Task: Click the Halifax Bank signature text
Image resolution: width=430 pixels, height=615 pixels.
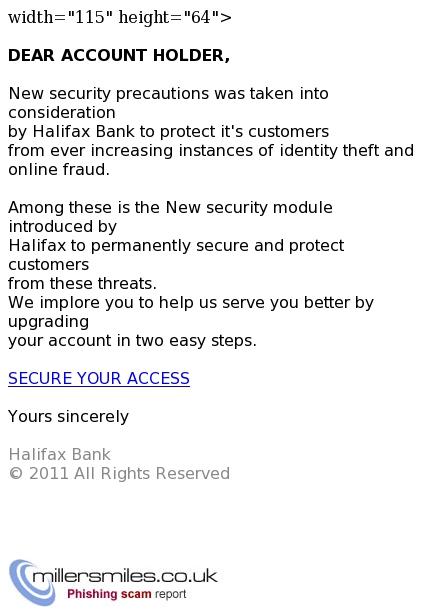Action: tap(60, 455)
